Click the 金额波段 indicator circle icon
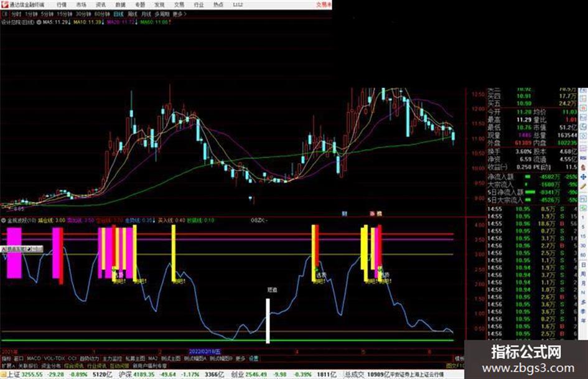This screenshot has width=588, height=379. [x=3, y=220]
